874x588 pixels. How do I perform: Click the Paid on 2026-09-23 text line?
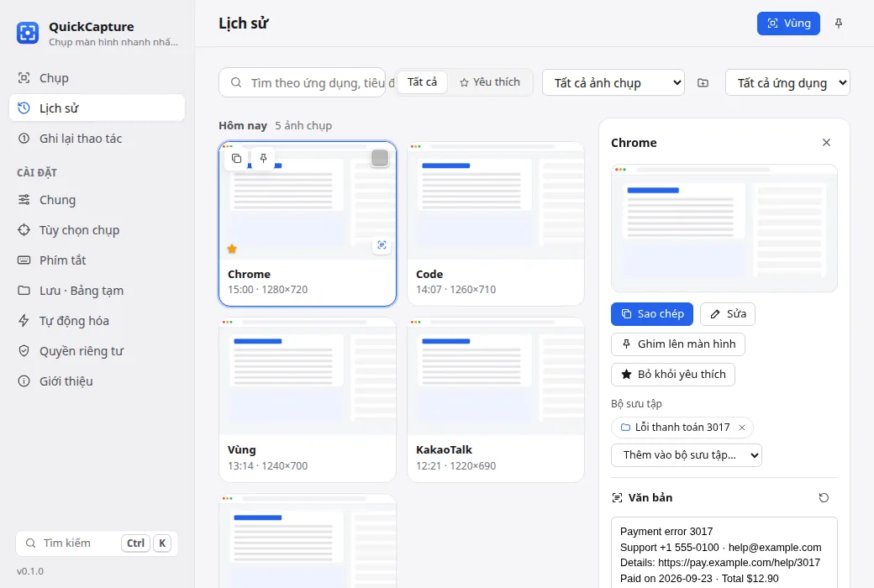(699, 579)
